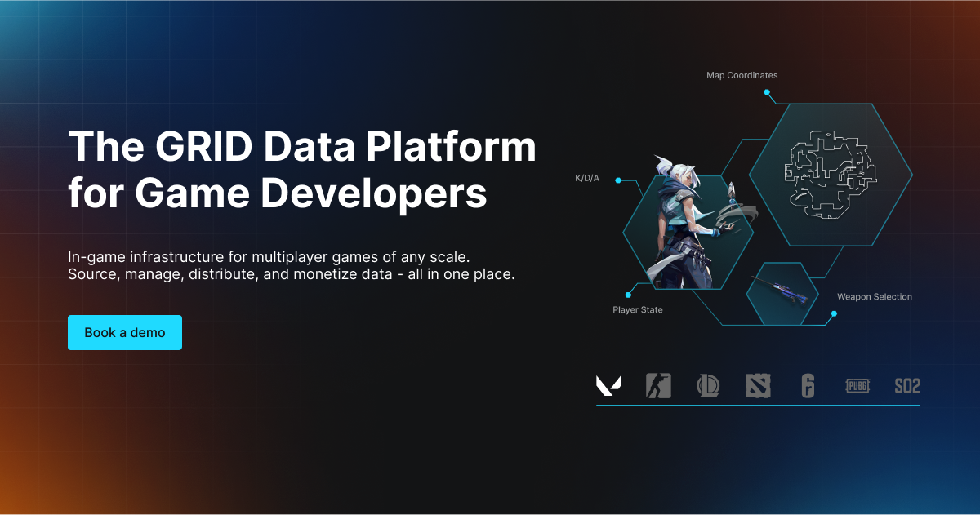980x515 pixels.
Task: Click the "Player State" label
Action: point(638,310)
